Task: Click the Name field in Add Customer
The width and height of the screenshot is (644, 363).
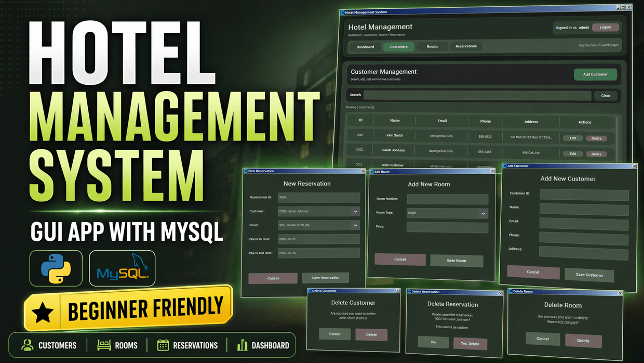Action: tap(584, 209)
